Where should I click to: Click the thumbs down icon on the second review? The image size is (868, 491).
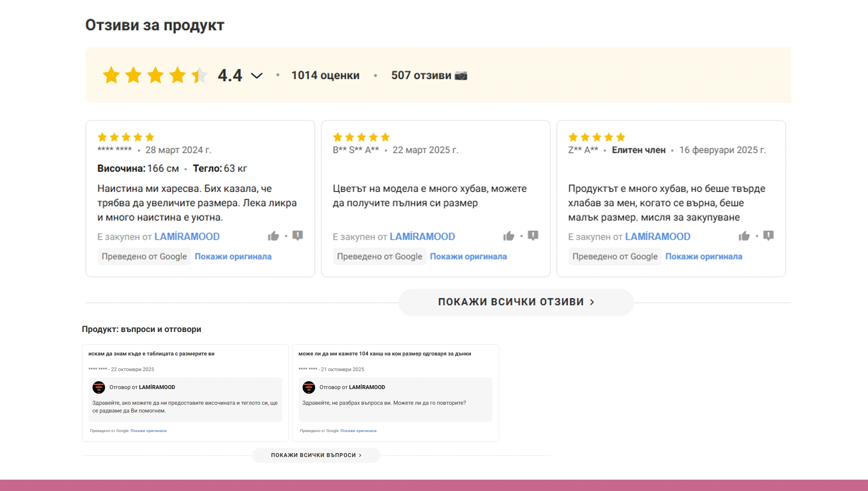tap(533, 235)
